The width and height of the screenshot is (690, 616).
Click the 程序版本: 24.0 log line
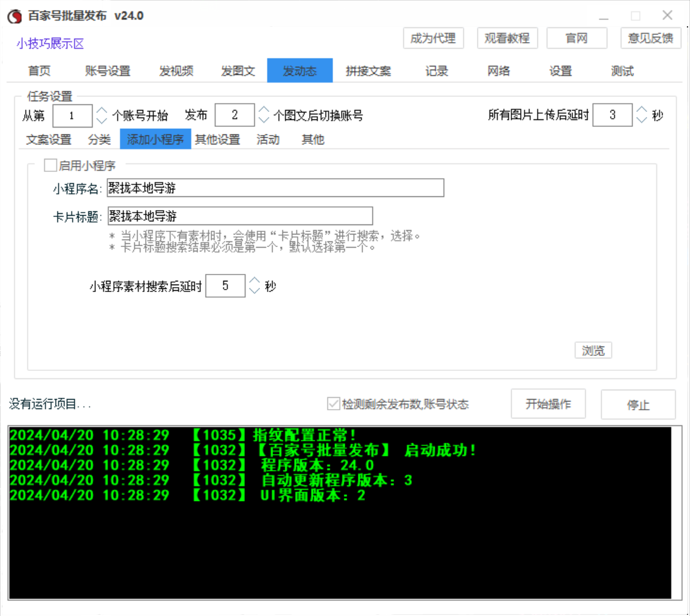pos(192,465)
